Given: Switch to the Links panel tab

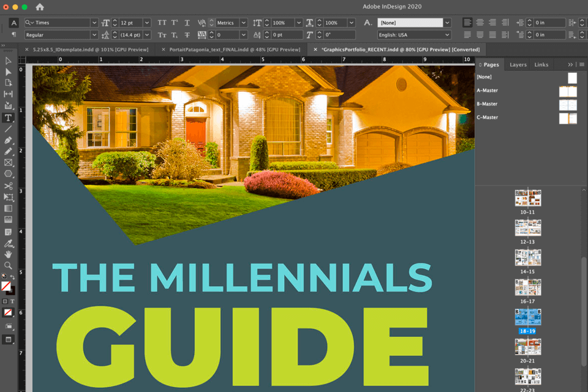Looking at the screenshot, I should pyautogui.click(x=541, y=64).
